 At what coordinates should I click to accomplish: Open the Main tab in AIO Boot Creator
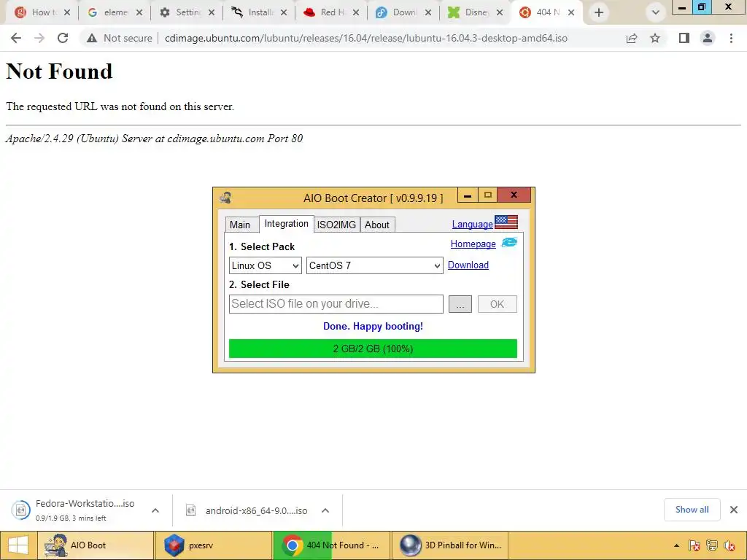(x=239, y=225)
